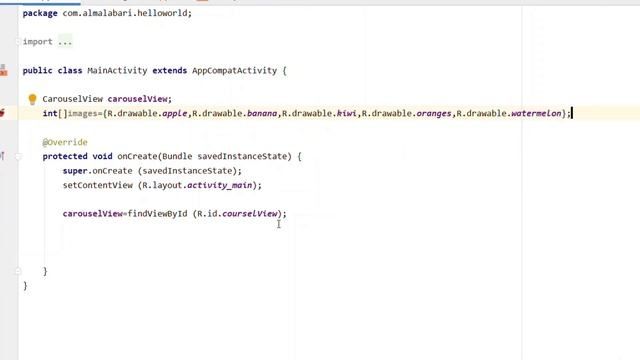Click 'apple' in R.drawable.apple

[175, 113]
